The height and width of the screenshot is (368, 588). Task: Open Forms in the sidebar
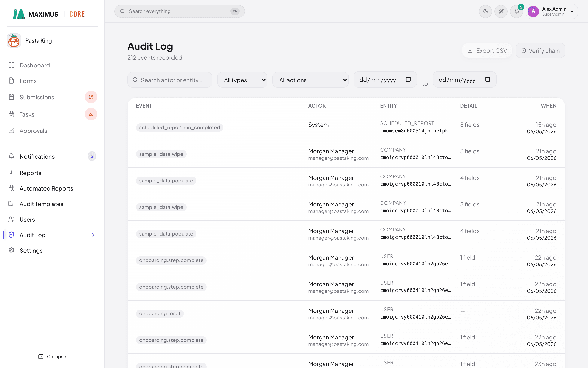52,81
